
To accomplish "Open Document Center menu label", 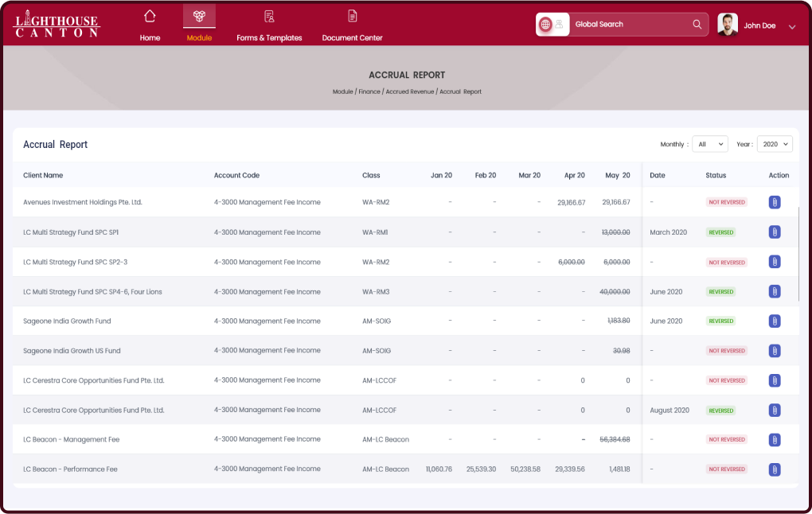I will pos(352,37).
